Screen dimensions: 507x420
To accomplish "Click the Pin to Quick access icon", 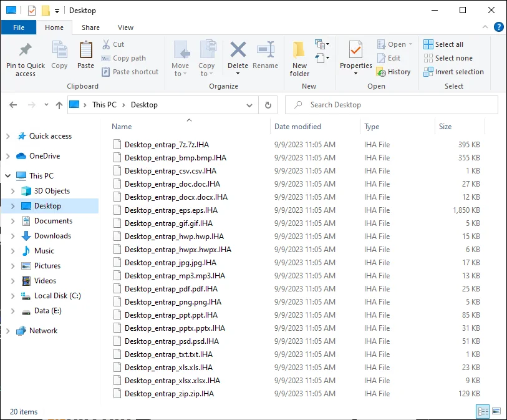I will coord(26,51).
